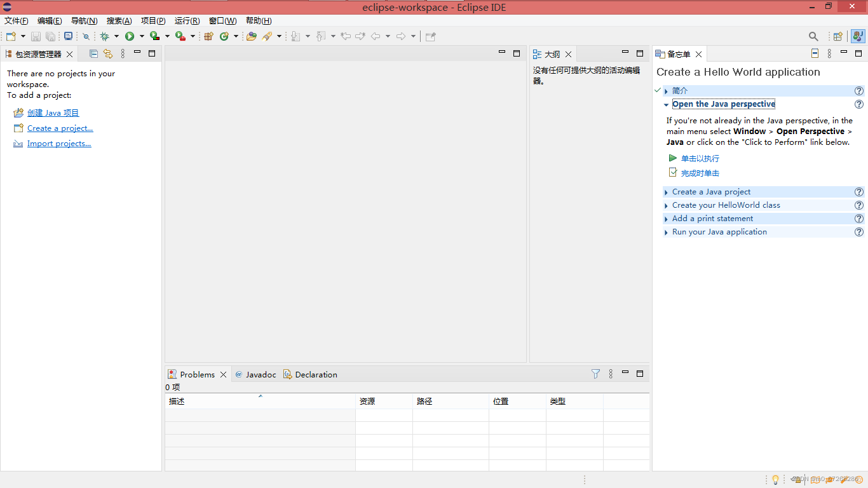Open help for the 简介 step
868x488 pixels.
click(x=859, y=91)
